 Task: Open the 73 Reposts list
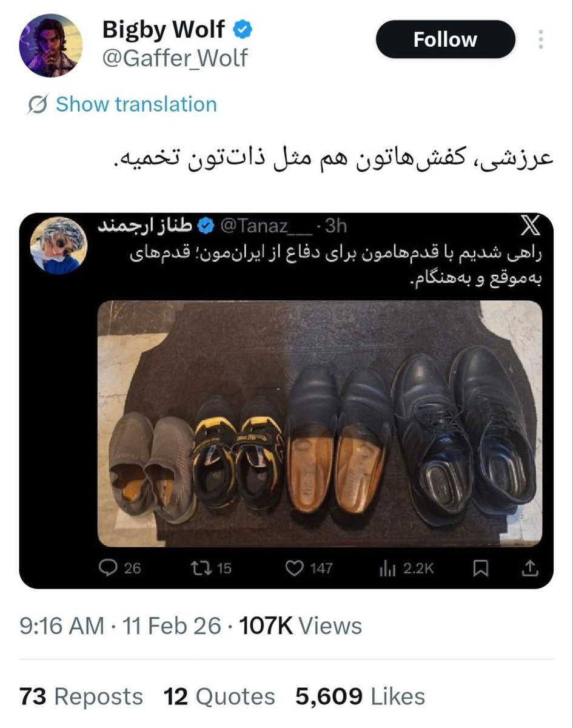[81, 696]
